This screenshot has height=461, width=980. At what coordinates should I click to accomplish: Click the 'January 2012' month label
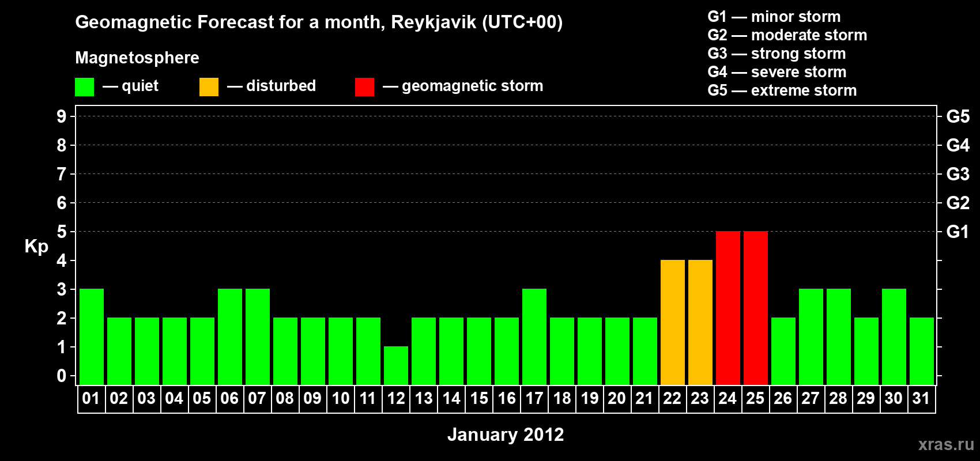[506, 434]
